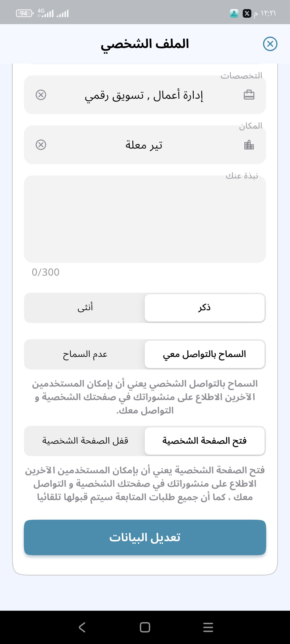The image size is (290, 644).
Task: Enable السماح بالتواصل معي option
Action: (205, 354)
